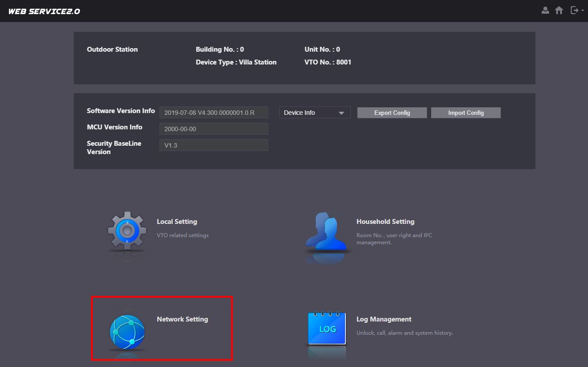Click the Network Setting globe icon
588x367 pixels.
pos(127,332)
